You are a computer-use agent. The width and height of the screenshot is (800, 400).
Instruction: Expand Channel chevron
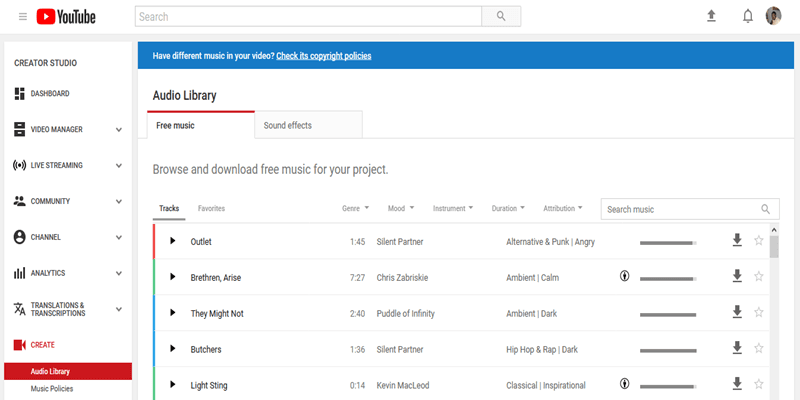(x=119, y=237)
